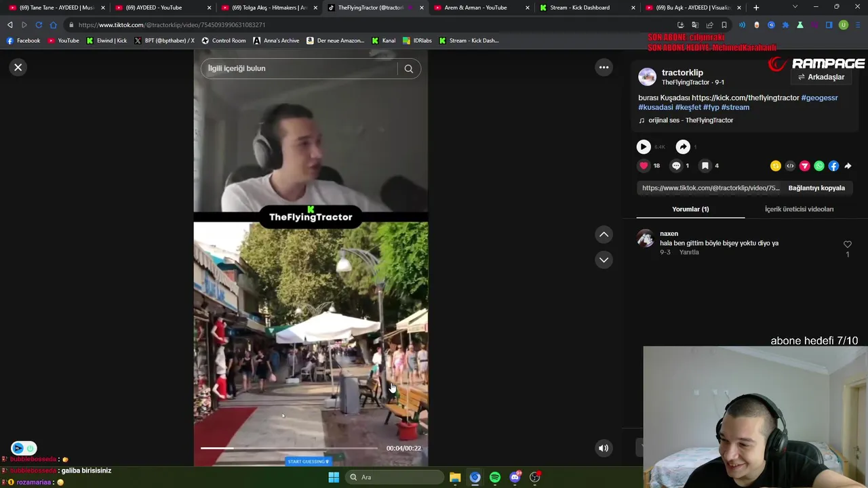Open Facebook bookmark
The image size is (868, 488).
point(23,41)
